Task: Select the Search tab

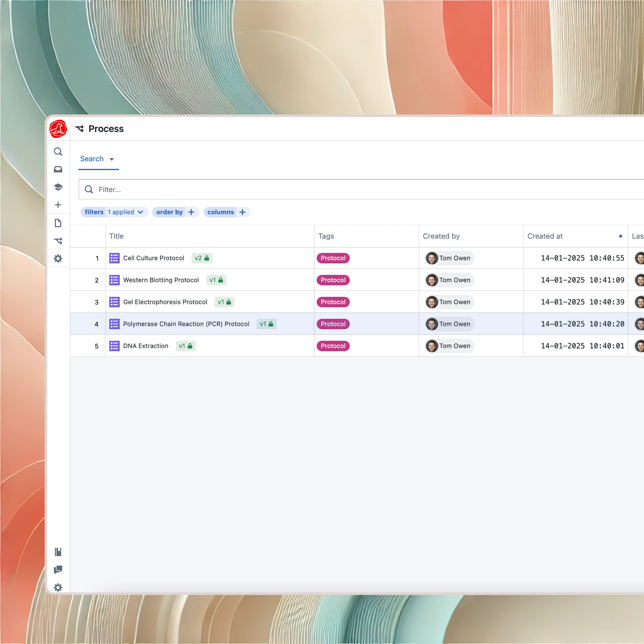Action: pos(92,159)
